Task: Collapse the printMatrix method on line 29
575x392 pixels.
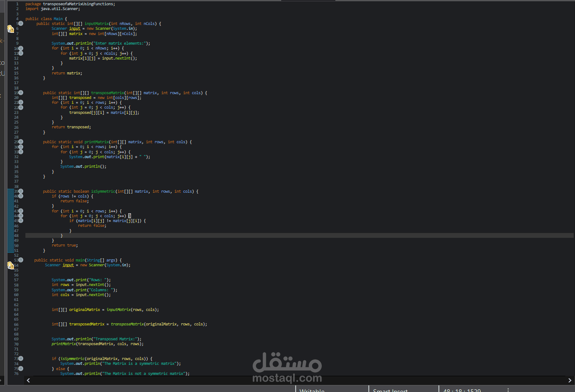Action: click(21, 142)
